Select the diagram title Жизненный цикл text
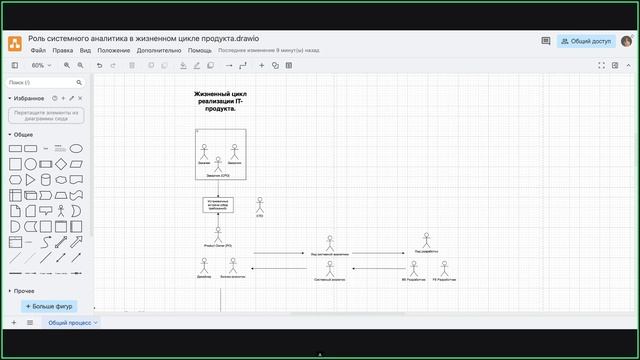 pos(220,101)
